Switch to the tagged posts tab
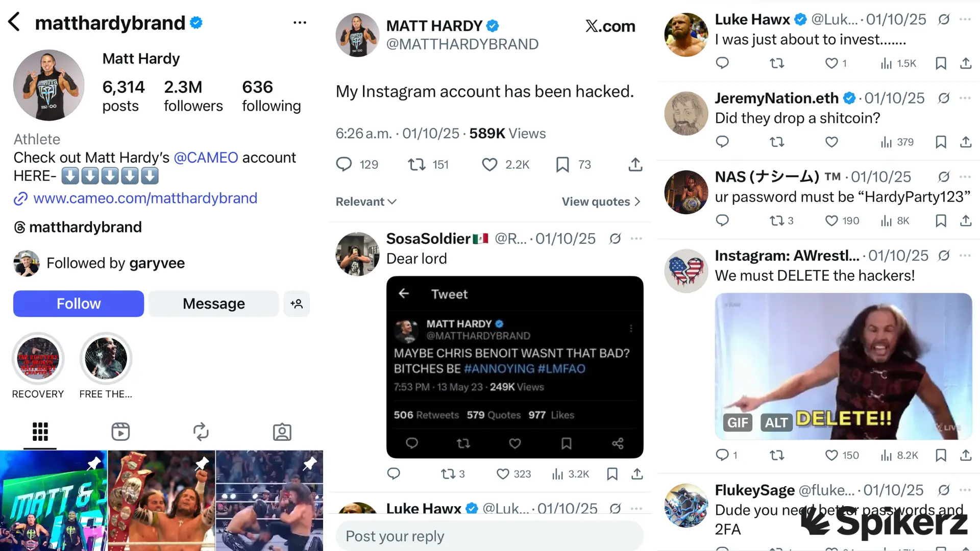The width and height of the screenshot is (980, 551). pos(282,432)
